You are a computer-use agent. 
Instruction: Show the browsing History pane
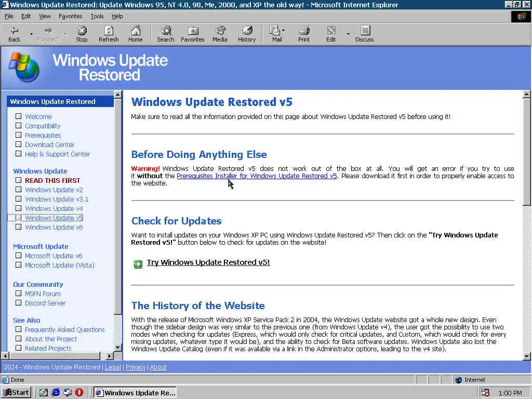pos(247,34)
